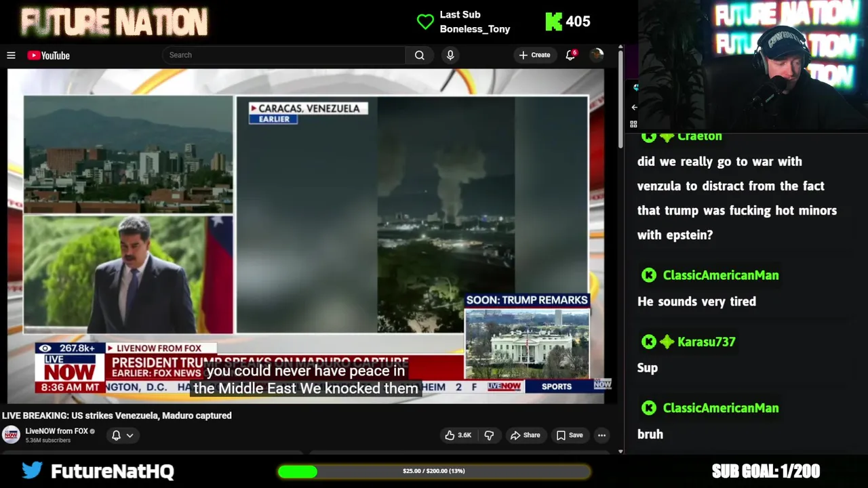
Task: Click the green diamond badge next to Karasu737
Action: [x=667, y=342]
